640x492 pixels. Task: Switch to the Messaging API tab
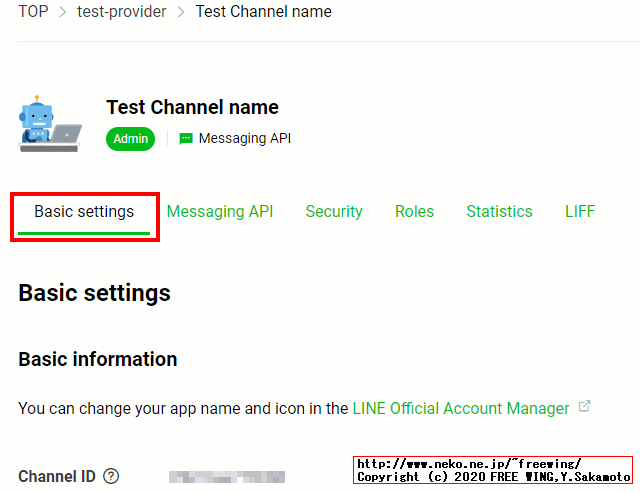tap(220, 212)
